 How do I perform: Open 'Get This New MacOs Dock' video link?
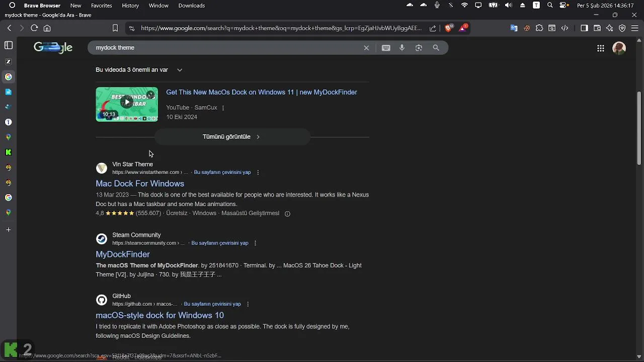click(x=262, y=93)
